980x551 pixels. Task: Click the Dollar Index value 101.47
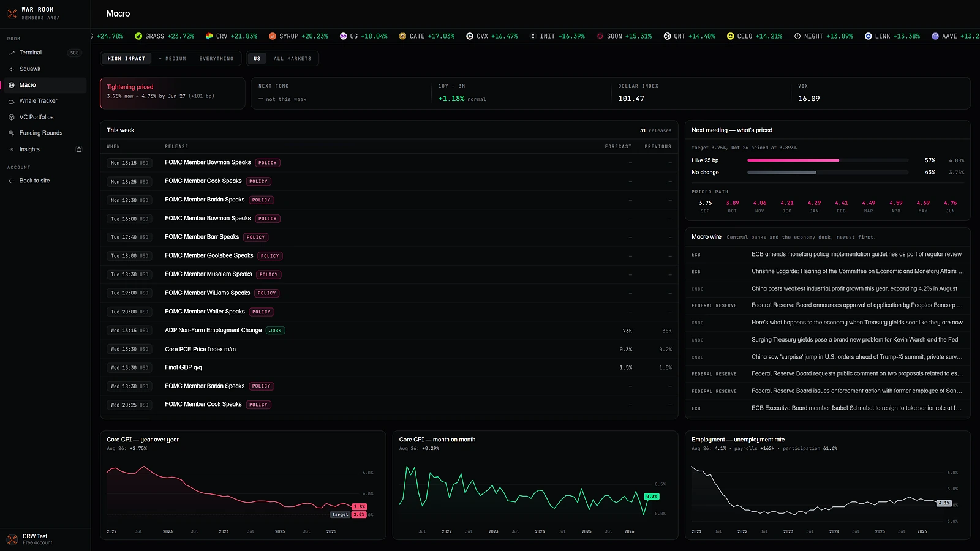pos(631,99)
